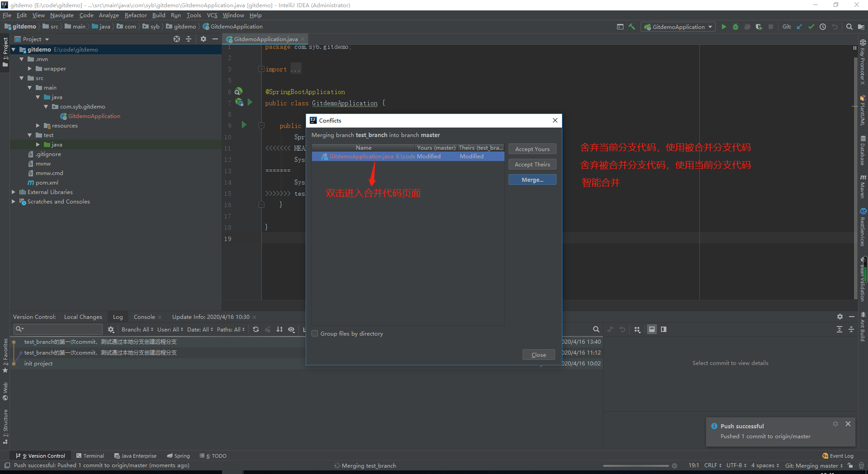This screenshot has height=474, width=868.
Task: Open Search Everywhere magnifier in the toolbar
Action: pos(849,27)
